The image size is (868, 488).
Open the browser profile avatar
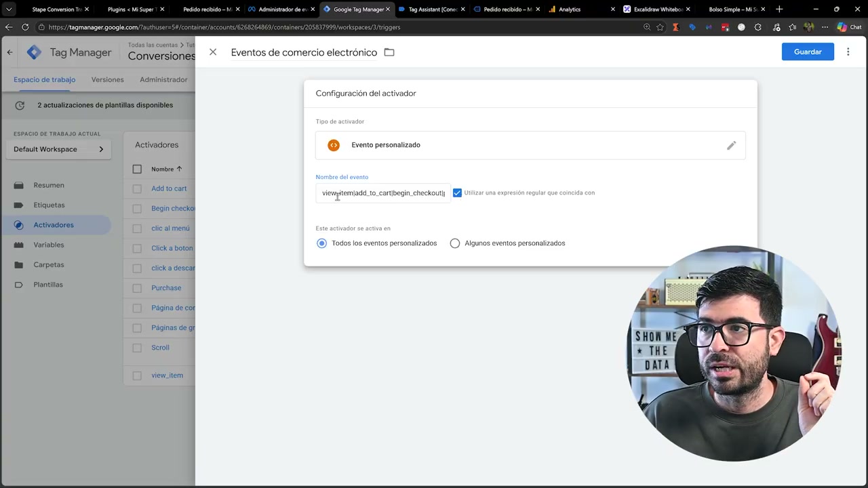point(808,27)
